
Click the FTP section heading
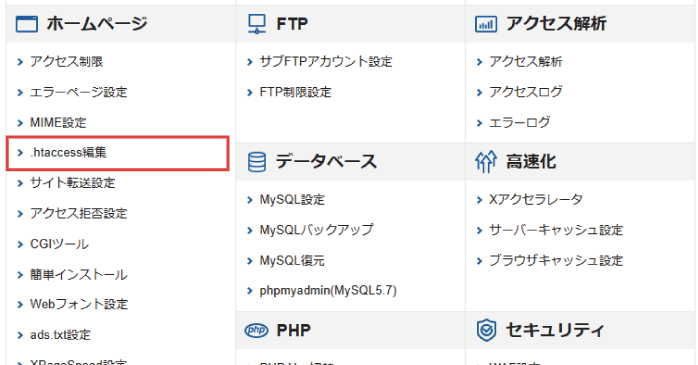[x=292, y=24]
